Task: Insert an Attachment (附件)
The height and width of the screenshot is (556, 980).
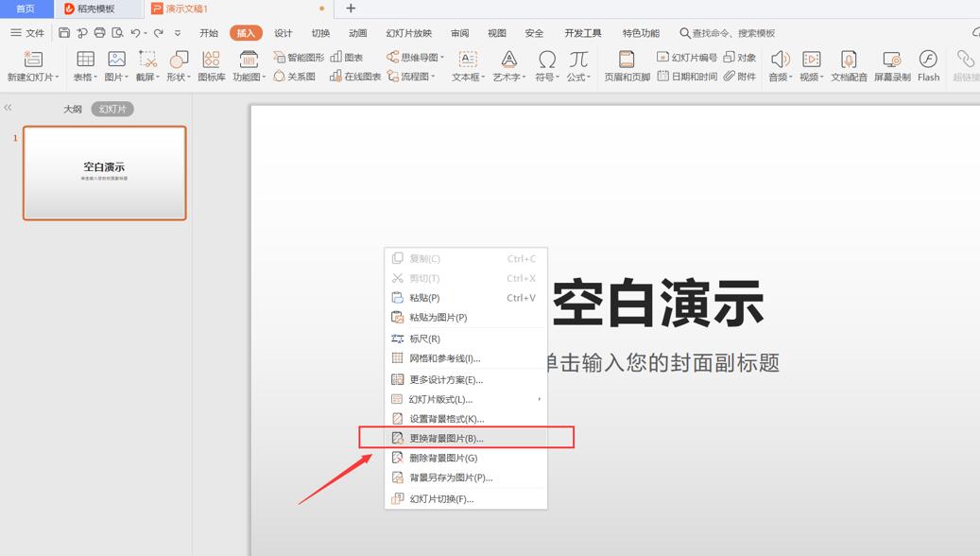Action: click(739, 77)
